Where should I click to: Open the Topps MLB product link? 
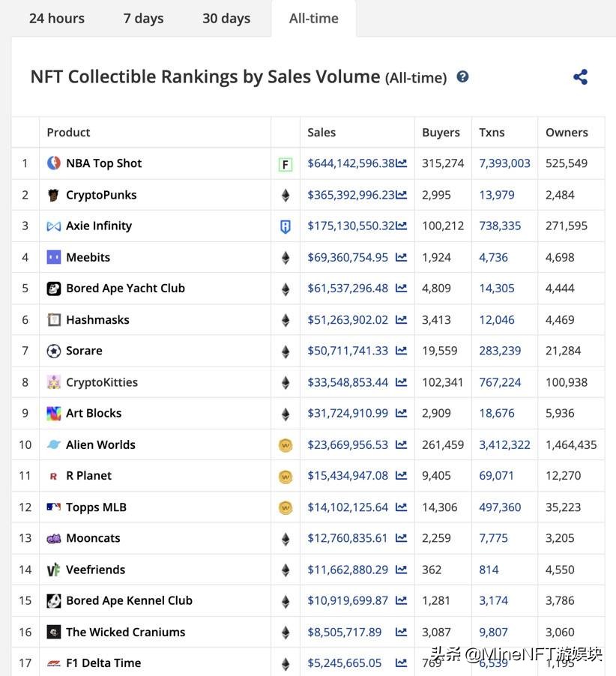pyautogui.click(x=96, y=507)
